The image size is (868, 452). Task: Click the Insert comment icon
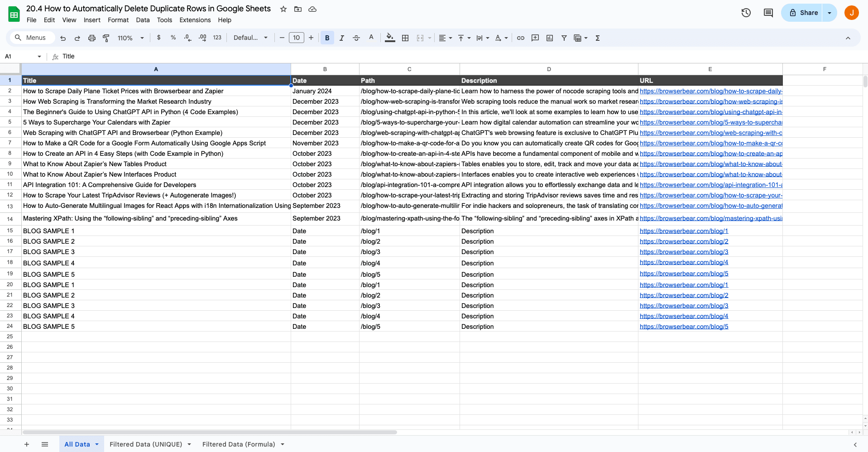click(535, 38)
